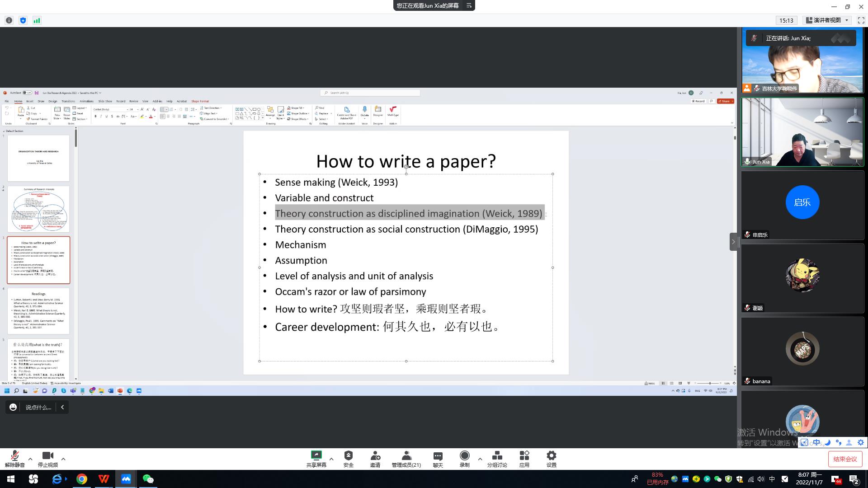Start recording with the Record icon
This screenshot has width=868, height=488.
tap(464, 455)
